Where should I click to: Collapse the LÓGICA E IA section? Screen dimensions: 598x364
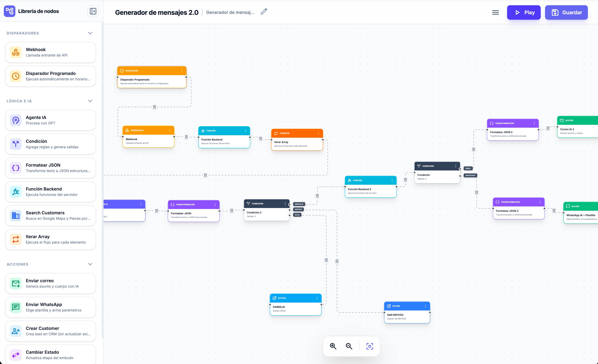(x=90, y=101)
